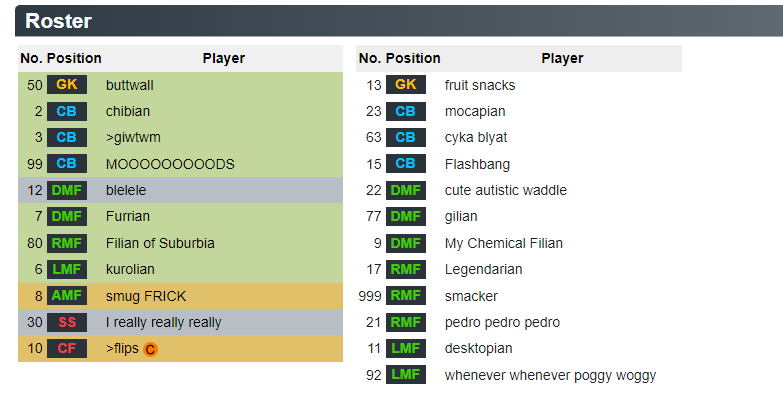The width and height of the screenshot is (783, 405).
Task: Click the DMF badge for My Chemical Filian
Action: coord(405,243)
